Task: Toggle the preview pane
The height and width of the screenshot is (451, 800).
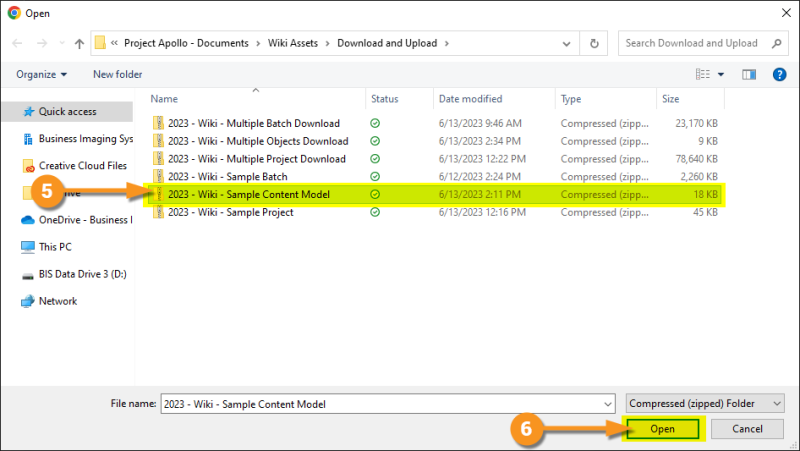Action: pyautogui.click(x=748, y=74)
